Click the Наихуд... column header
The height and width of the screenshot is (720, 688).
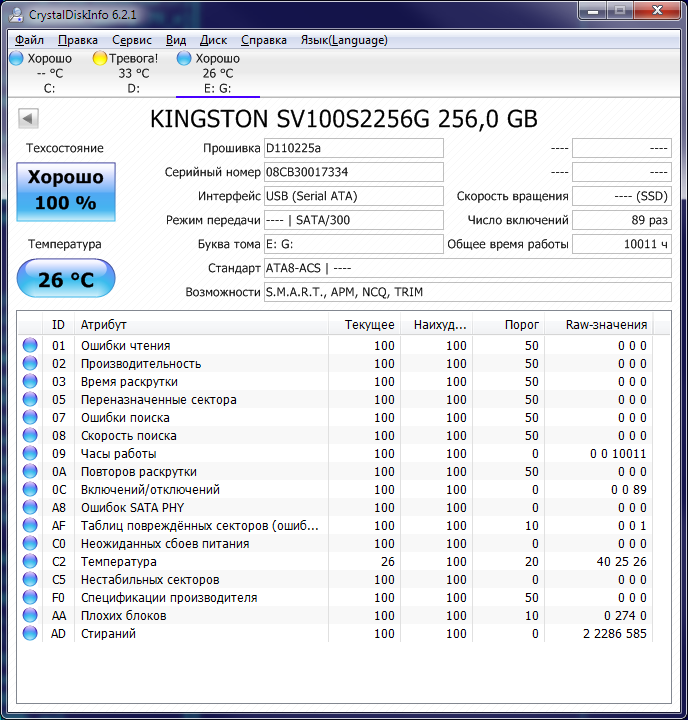click(x=436, y=325)
